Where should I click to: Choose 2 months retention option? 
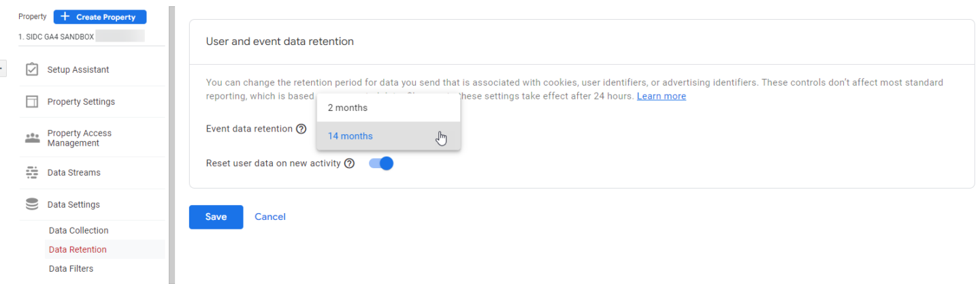click(x=347, y=108)
